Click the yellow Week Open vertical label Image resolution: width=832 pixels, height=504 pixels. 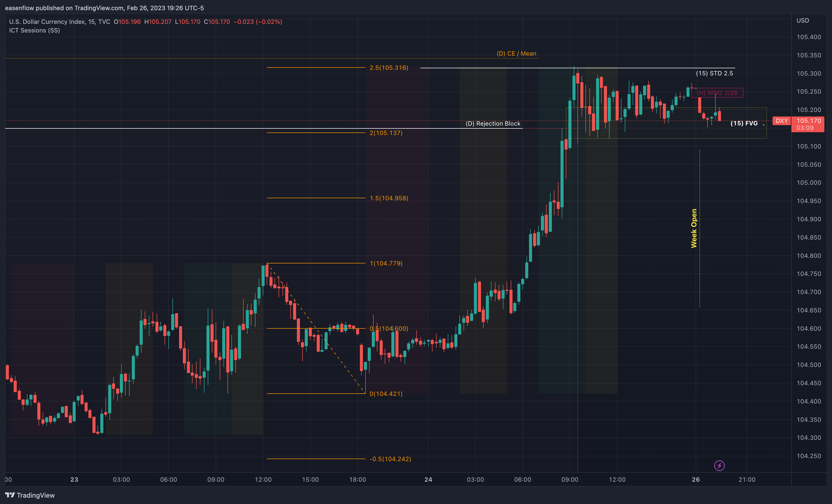(x=694, y=228)
